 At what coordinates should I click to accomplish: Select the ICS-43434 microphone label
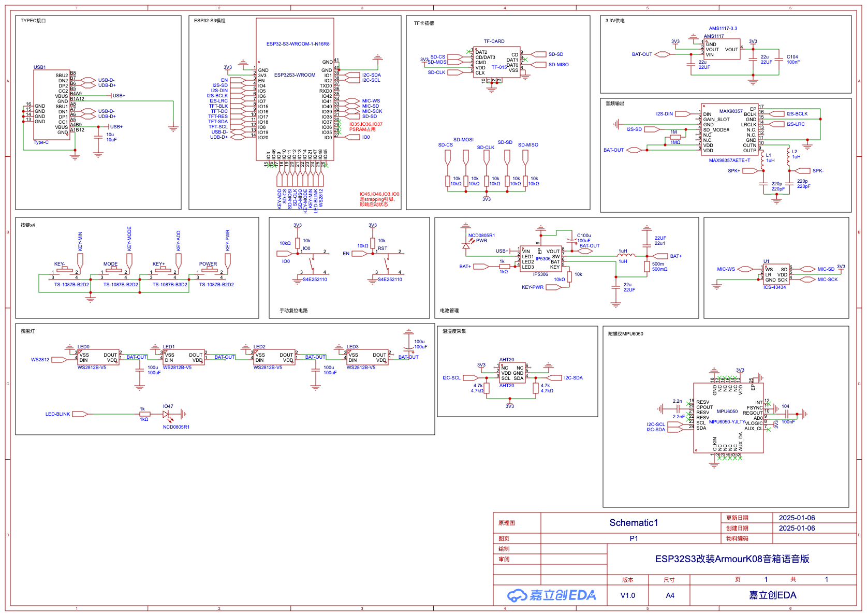point(774,287)
